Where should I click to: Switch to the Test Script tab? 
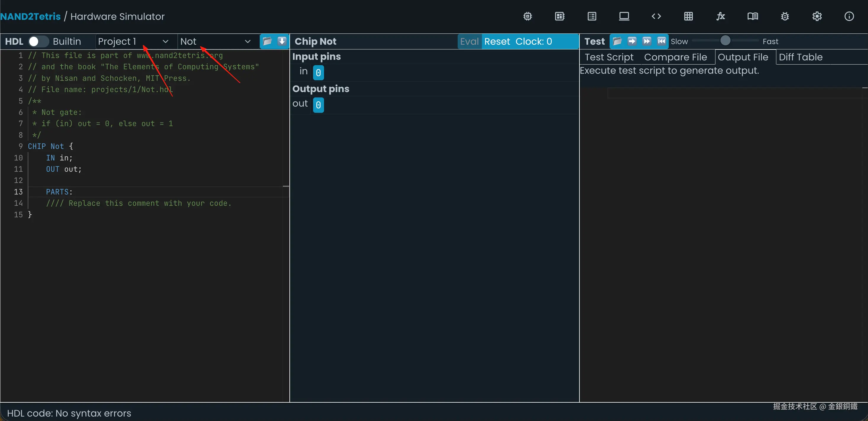609,57
